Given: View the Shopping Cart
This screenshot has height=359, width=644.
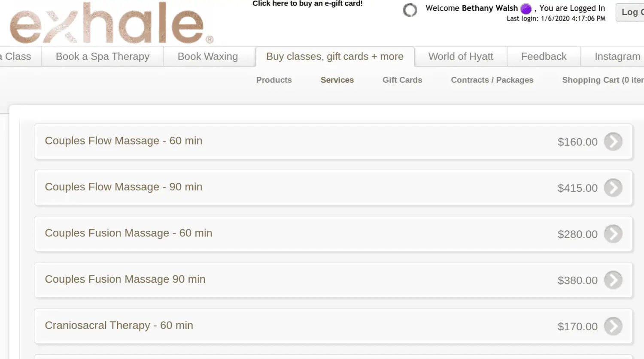Looking at the screenshot, I should pos(602,80).
